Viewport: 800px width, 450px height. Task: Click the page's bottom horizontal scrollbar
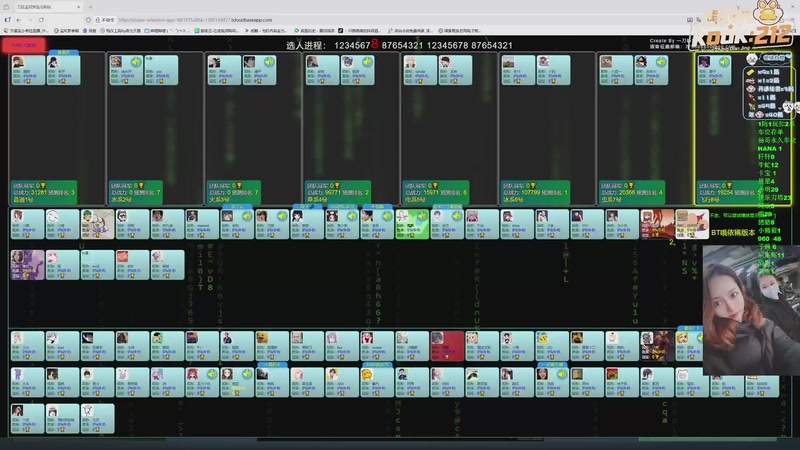[400, 439]
